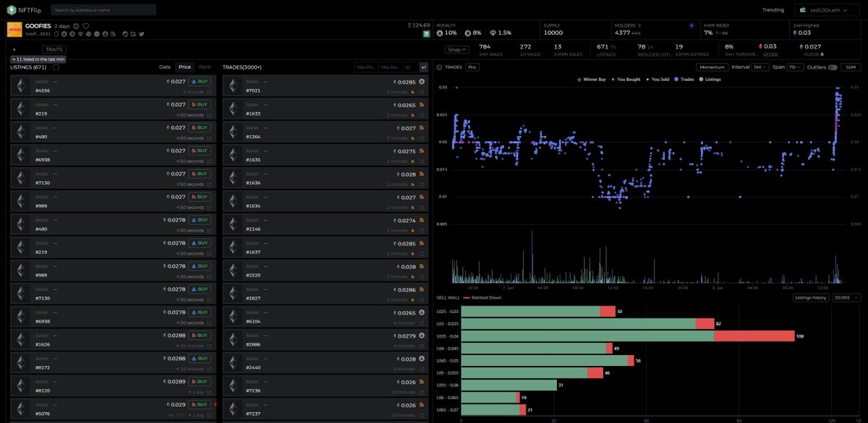
Task: Tick the checkbox next to LISTINGS (671)
Action: coord(56,67)
